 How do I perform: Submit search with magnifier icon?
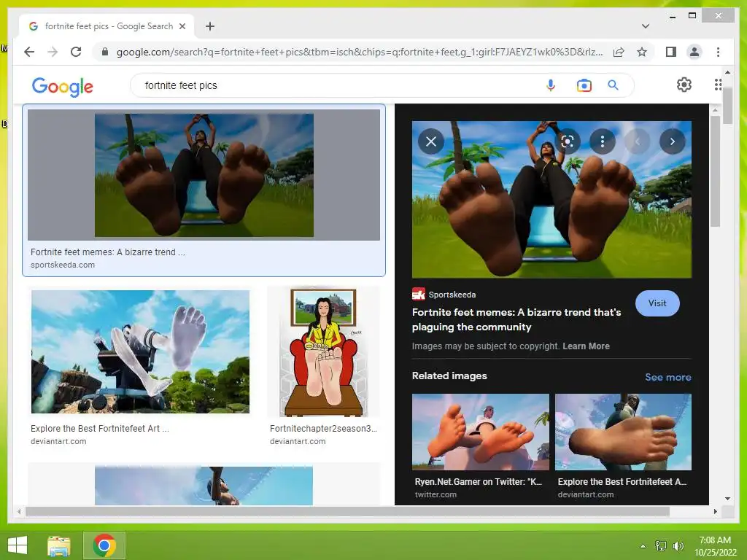613,85
